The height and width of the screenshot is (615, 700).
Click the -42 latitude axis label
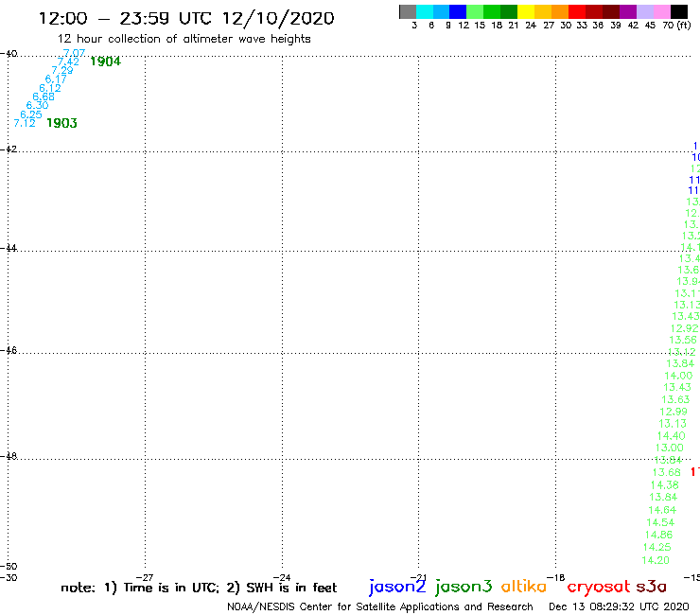tap(9, 149)
